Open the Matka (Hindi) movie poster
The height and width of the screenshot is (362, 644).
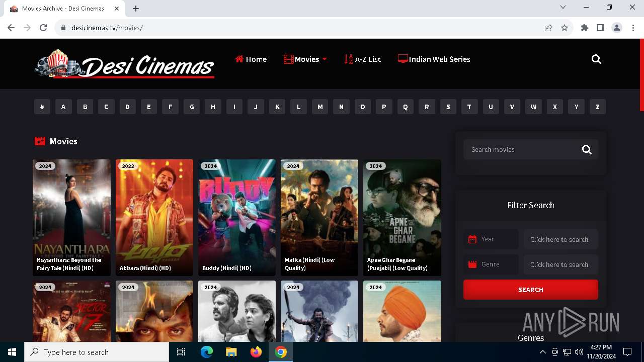click(319, 218)
